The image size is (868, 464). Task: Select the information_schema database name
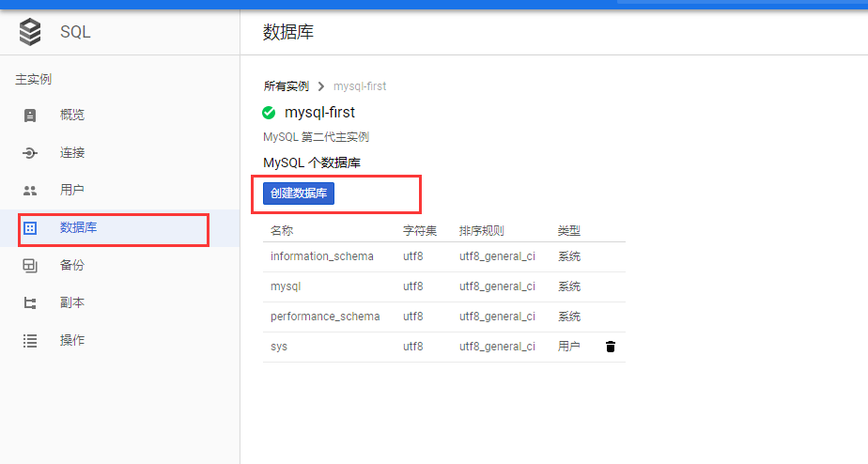[x=322, y=256]
